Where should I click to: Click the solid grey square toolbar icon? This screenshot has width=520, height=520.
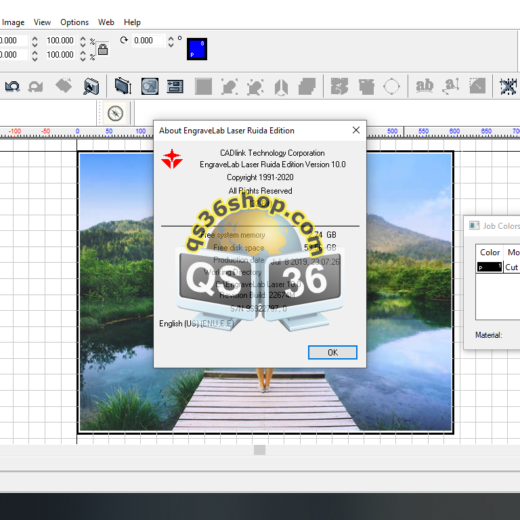tap(203, 87)
